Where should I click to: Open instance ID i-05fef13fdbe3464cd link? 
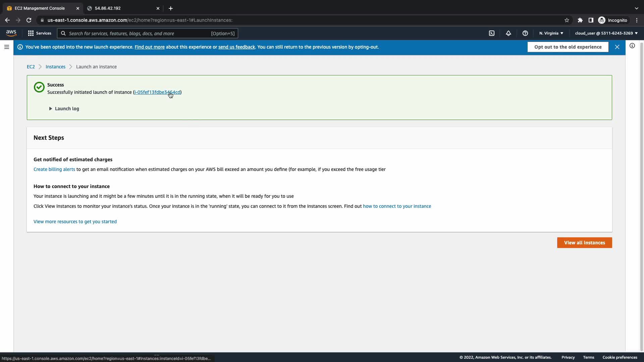tap(157, 92)
